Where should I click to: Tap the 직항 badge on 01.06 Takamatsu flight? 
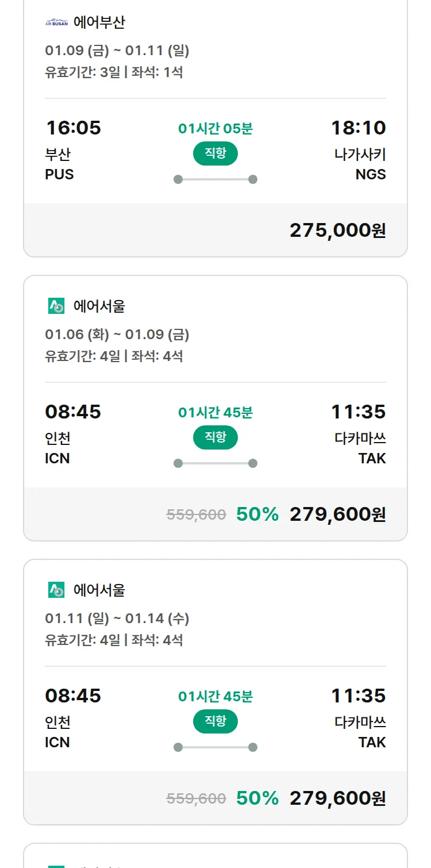[x=215, y=437]
